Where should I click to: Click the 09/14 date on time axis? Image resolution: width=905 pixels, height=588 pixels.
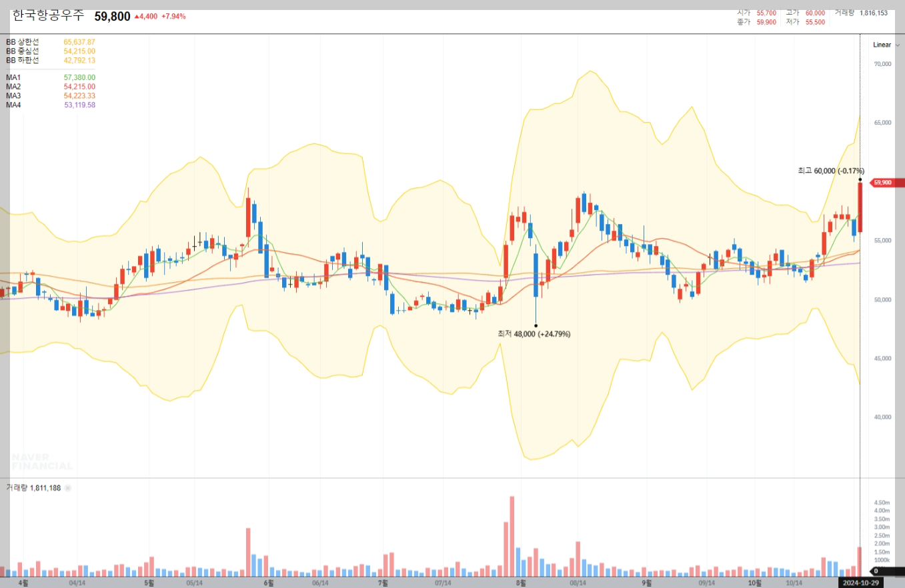[708, 583]
